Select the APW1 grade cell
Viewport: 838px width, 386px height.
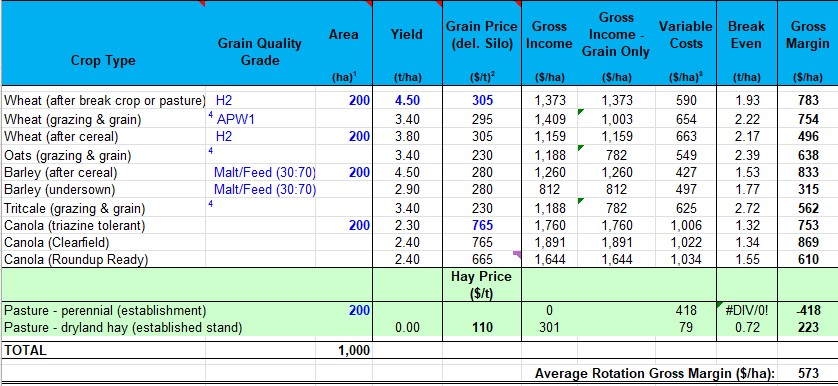[236, 119]
